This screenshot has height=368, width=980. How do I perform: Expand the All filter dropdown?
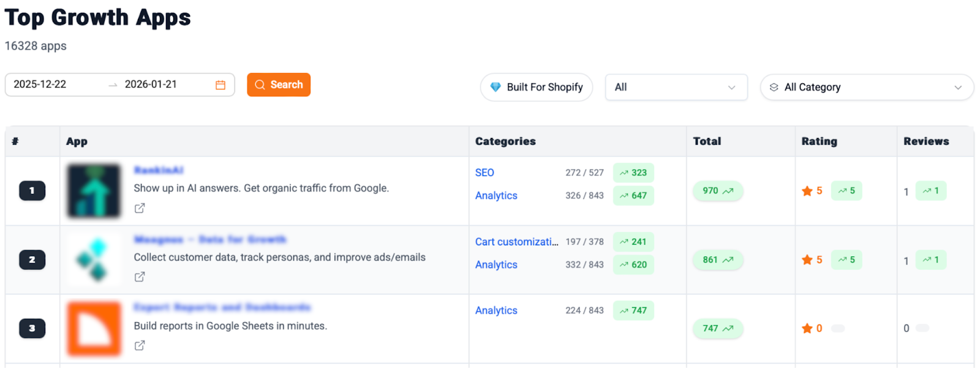(x=676, y=87)
